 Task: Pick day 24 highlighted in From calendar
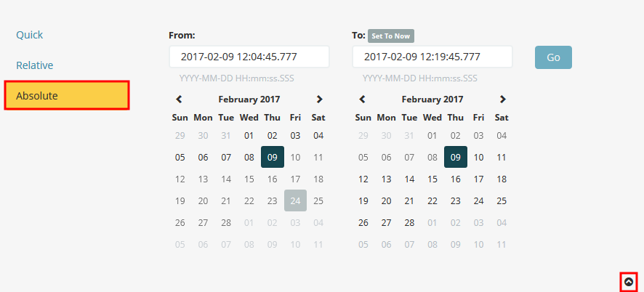tap(295, 200)
